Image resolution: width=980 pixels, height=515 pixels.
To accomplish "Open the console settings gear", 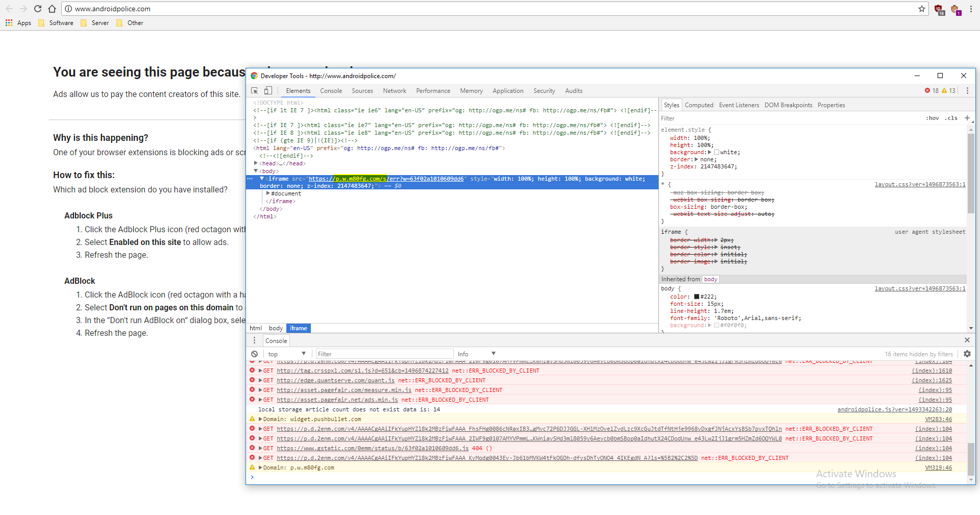I will (x=967, y=354).
